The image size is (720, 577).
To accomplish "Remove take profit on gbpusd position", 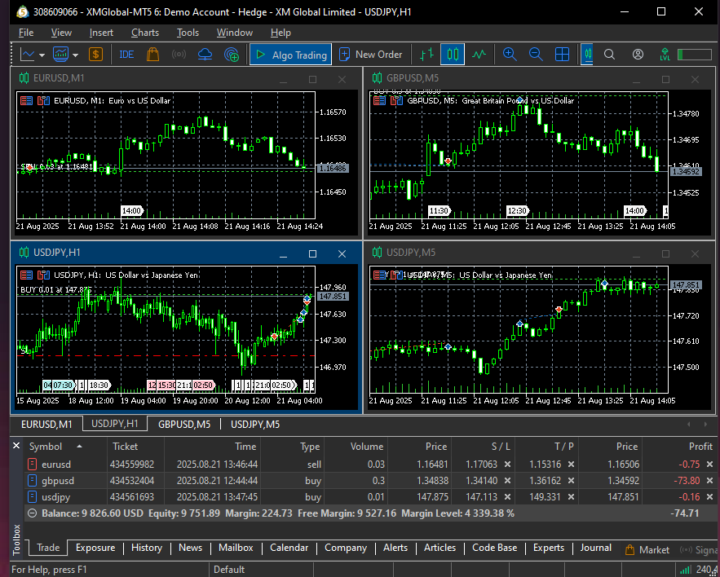I will coord(571,481).
